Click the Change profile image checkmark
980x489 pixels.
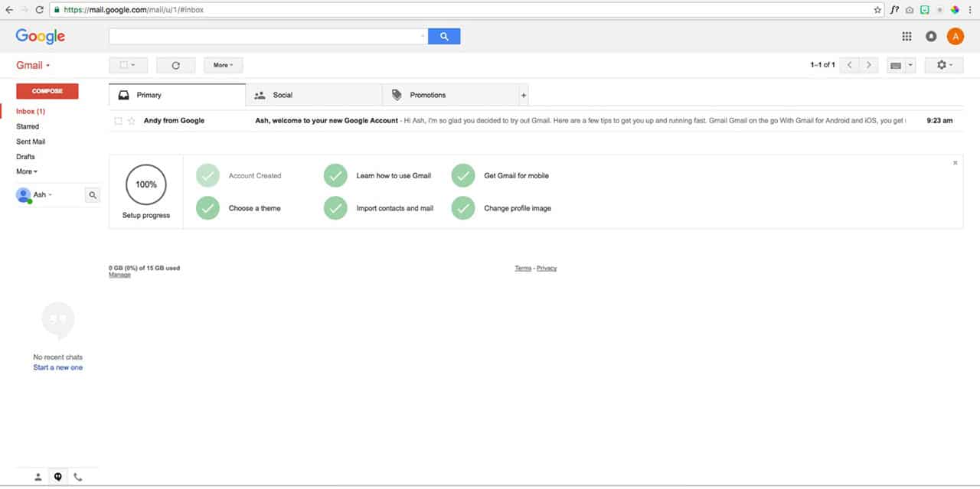(463, 208)
